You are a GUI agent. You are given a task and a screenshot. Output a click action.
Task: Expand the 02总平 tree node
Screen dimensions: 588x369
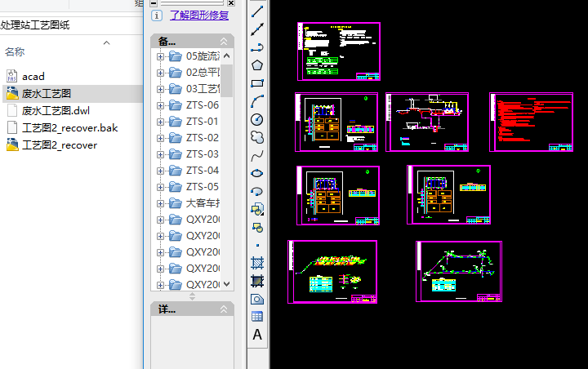pos(160,73)
